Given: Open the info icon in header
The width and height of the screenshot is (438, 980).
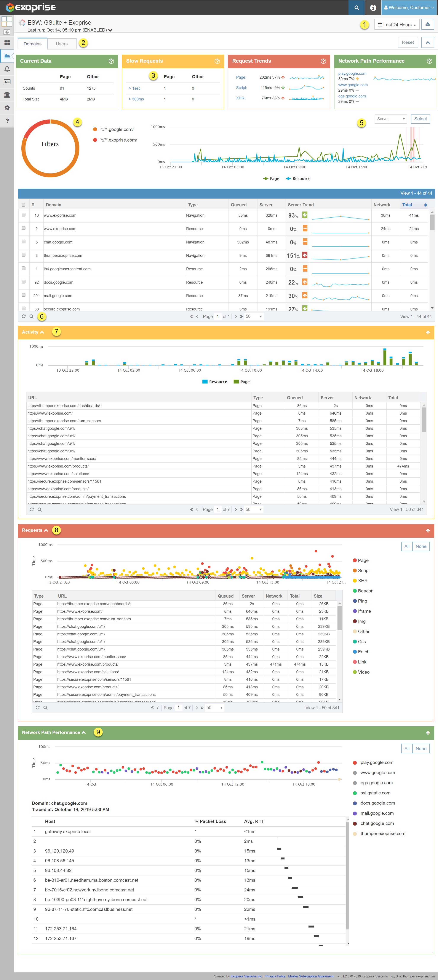Looking at the screenshot, I should pos(373,8).
